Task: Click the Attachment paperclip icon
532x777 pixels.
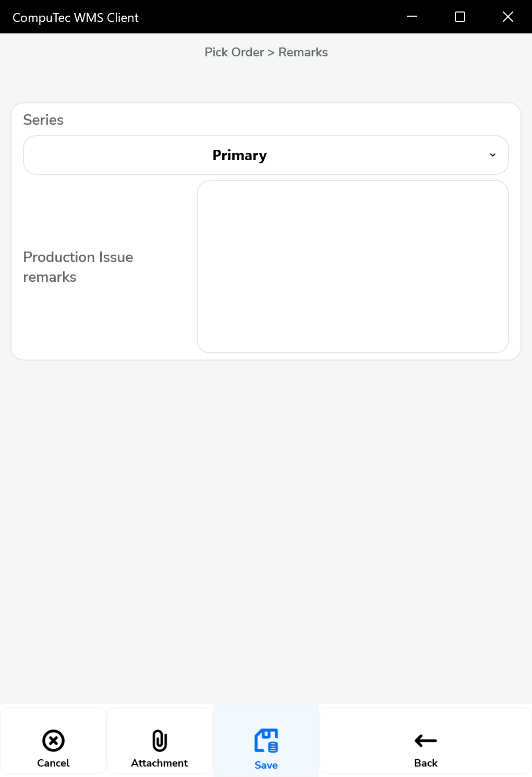Action: point(160,740)
